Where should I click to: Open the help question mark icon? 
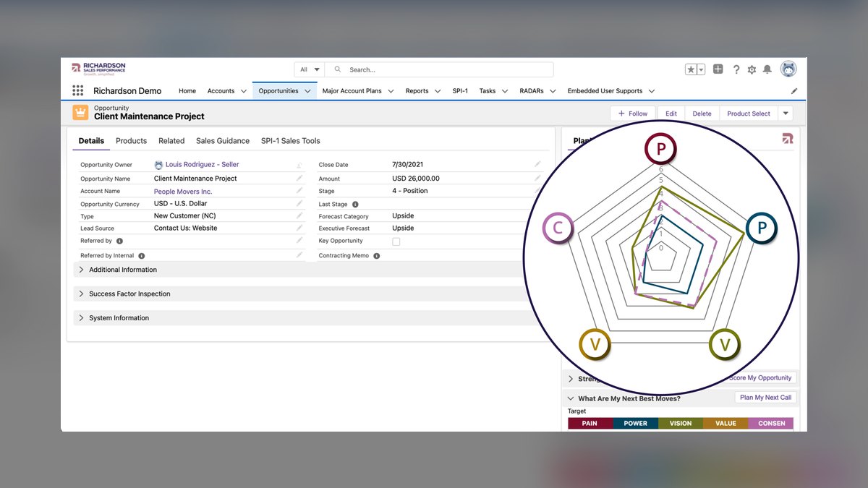tap(736, 69)
